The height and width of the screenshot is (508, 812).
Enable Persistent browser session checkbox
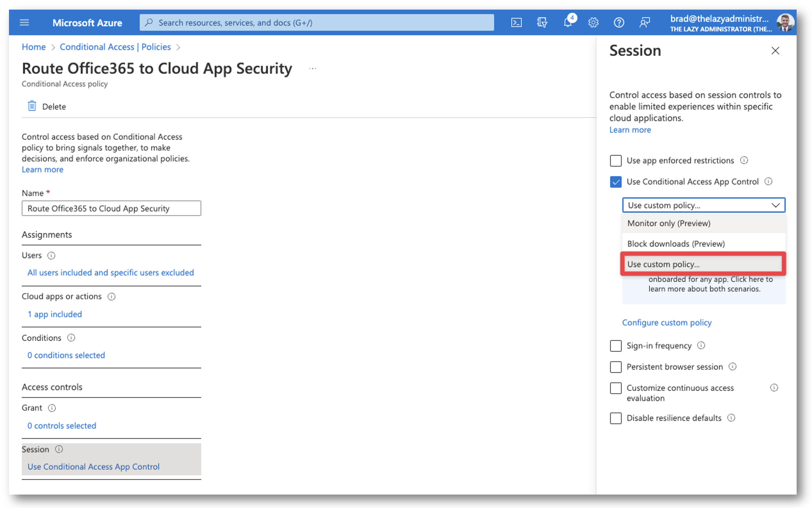coord(616,367)
